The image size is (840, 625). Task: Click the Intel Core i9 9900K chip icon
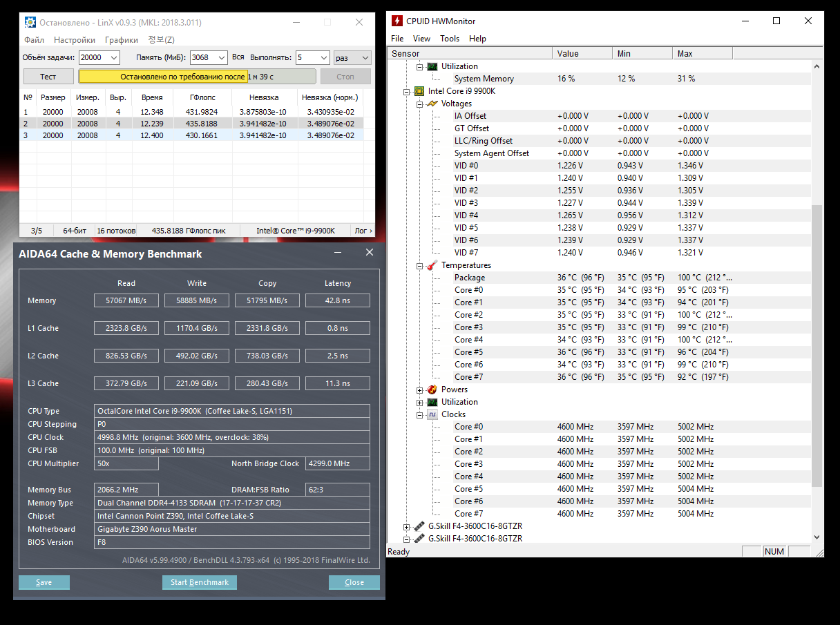[419, 91]
